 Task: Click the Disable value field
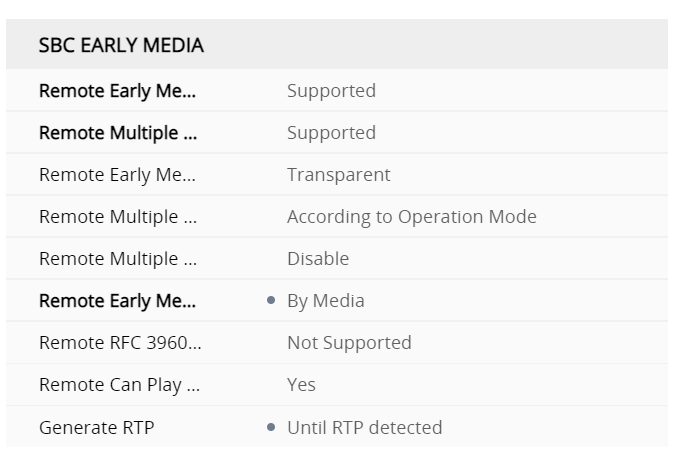[x=318, y=259]
